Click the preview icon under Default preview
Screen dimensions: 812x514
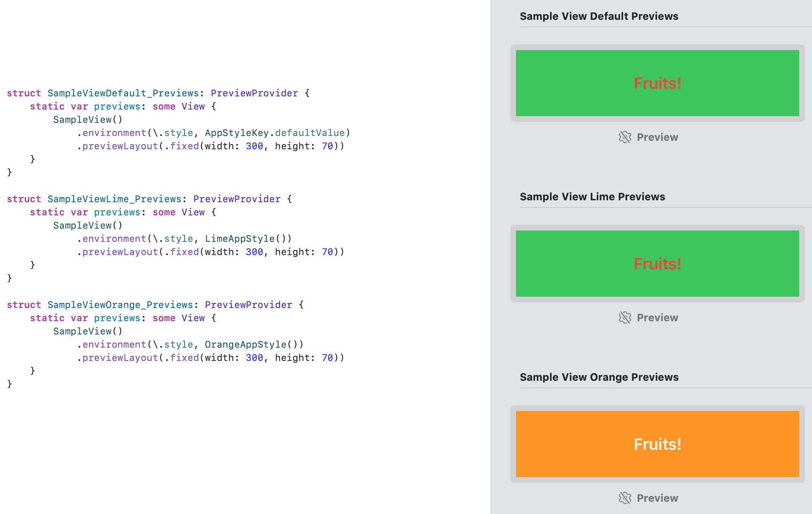pyautogui.click(x=625, y=137)
